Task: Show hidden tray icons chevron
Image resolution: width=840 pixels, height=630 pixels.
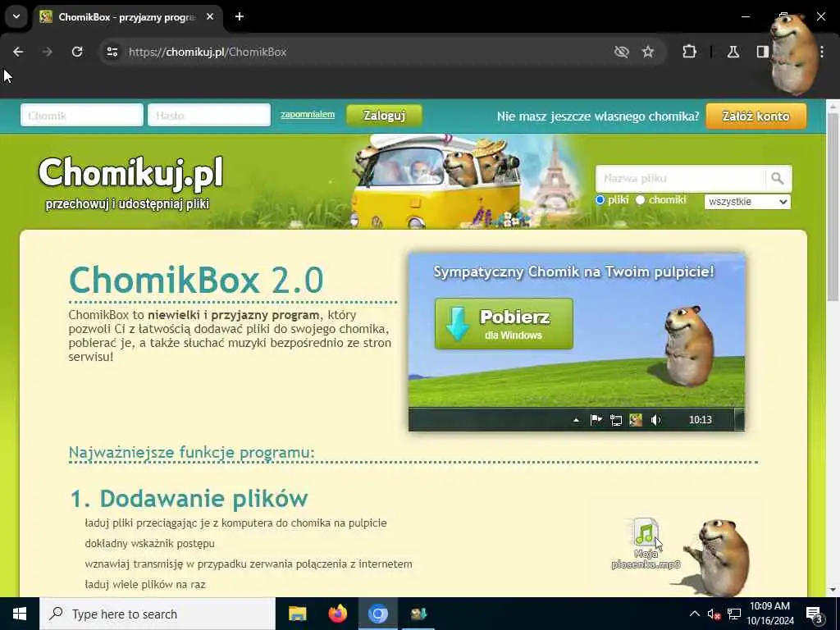Action: 694,614
